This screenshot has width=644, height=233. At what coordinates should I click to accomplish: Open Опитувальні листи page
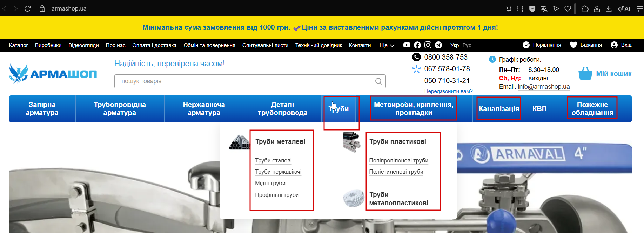pyautogui.click(x=265, y=45)
